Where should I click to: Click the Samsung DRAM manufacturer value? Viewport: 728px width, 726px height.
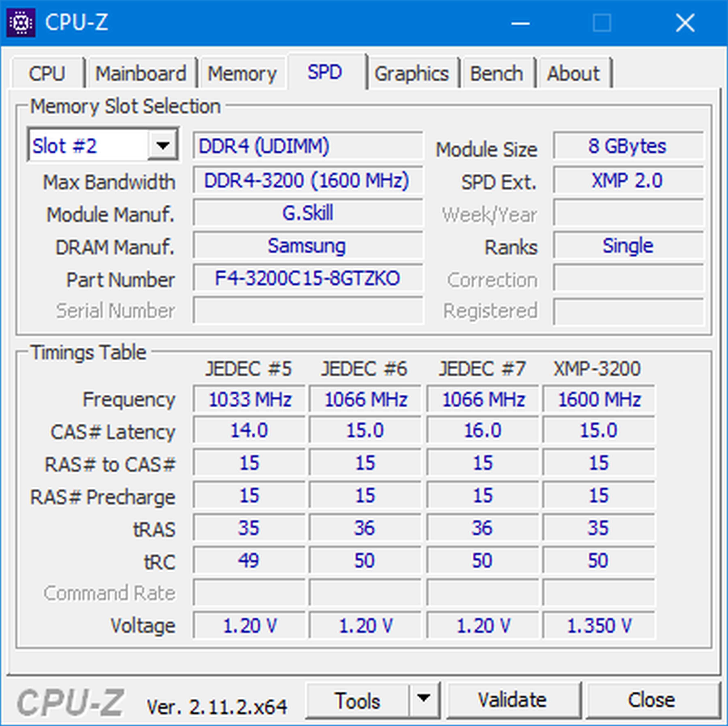pyautogui.click(x=308, y=246)
